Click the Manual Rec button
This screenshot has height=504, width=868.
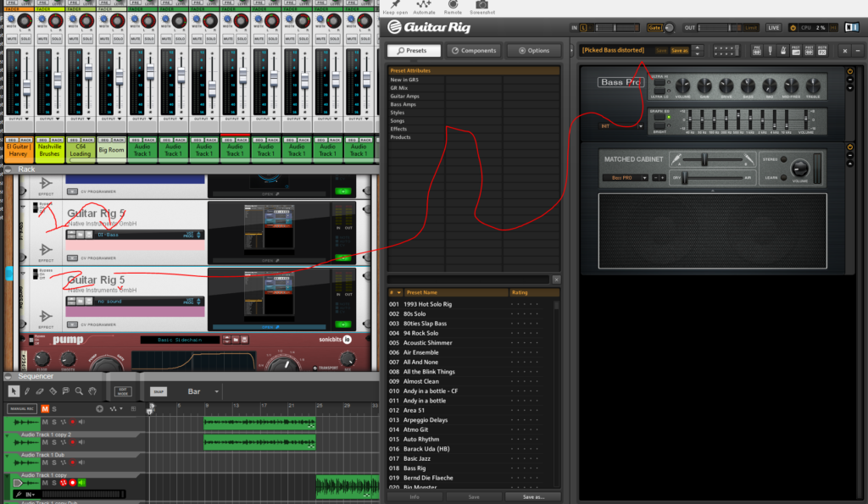[x=21, y=409]
